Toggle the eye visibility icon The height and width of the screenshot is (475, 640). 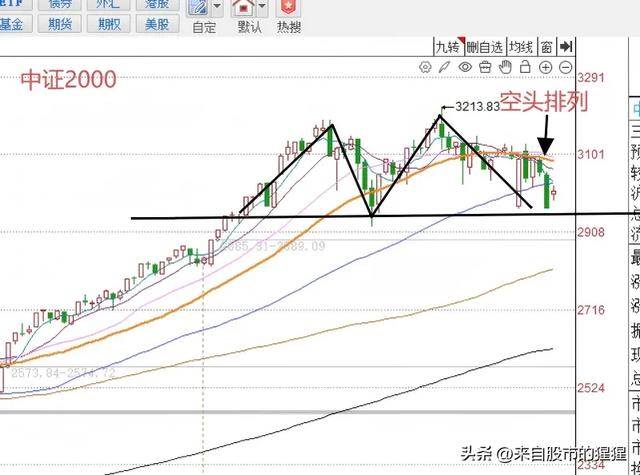click(x=465, y=67)
